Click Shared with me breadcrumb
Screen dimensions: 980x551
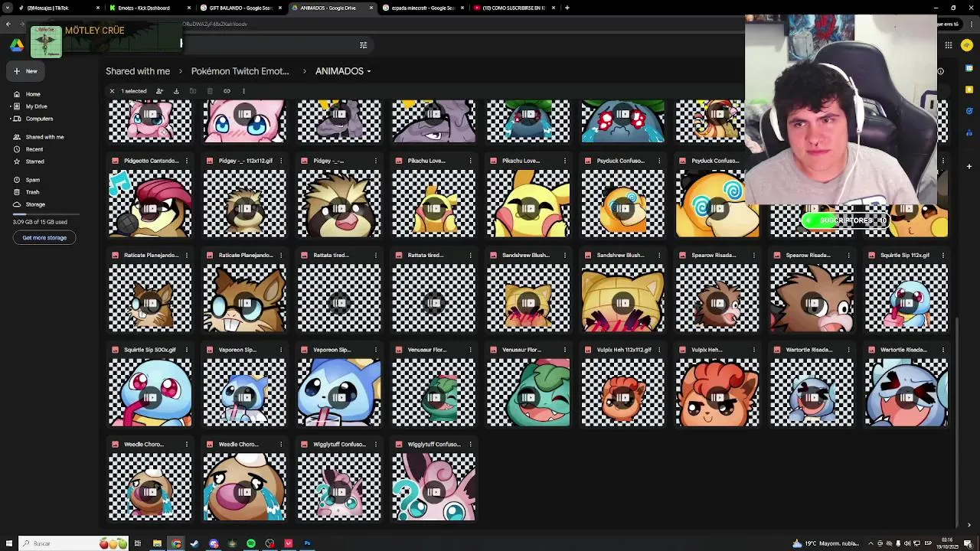pyautogui.click(x=138, y=71)
